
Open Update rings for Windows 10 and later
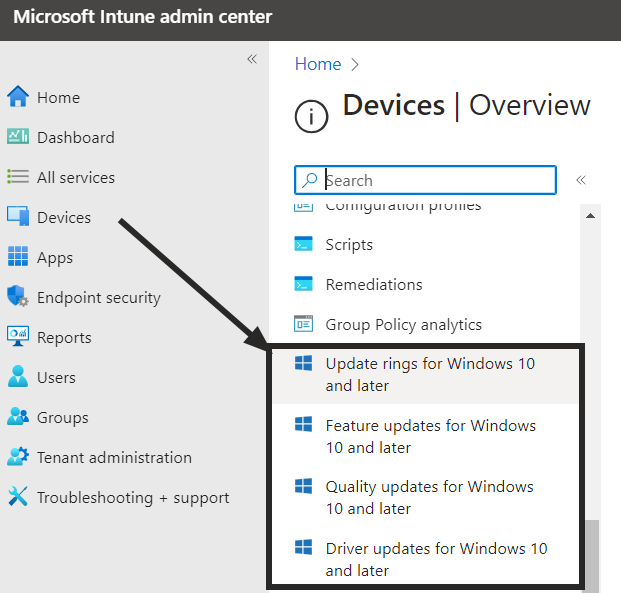click(x=430, y=374)
